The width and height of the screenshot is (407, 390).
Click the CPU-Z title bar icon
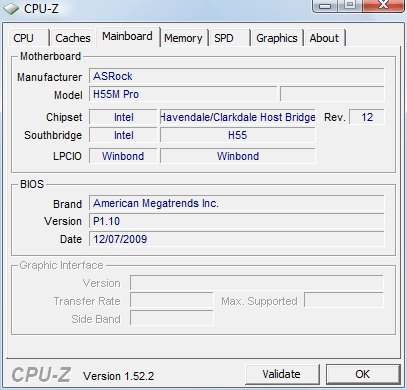(11, 9)
